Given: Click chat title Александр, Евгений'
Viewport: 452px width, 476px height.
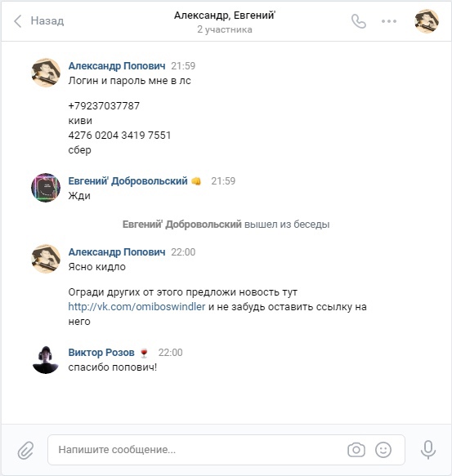Looking at the screenshot, I should click(225, 16).
